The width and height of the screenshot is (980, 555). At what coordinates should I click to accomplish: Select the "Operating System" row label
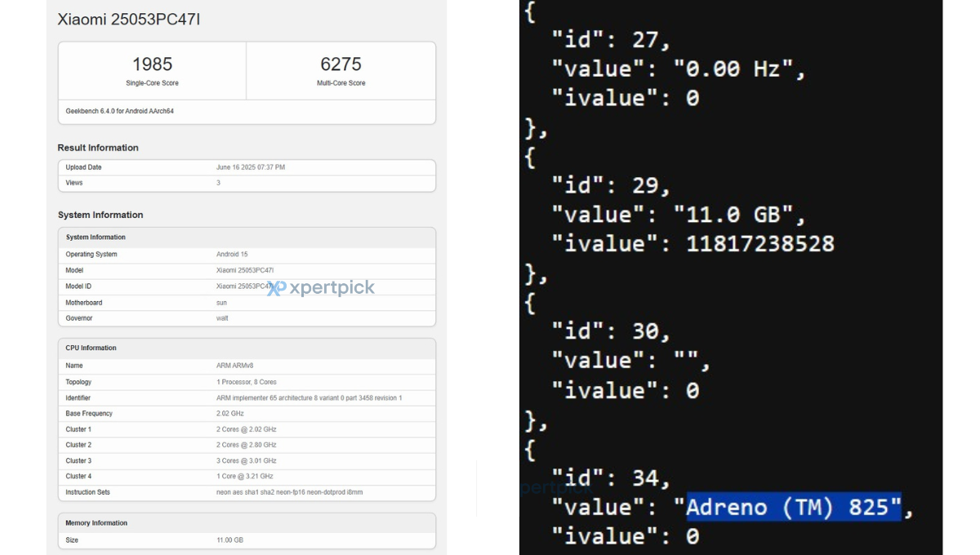click(91, 255)
